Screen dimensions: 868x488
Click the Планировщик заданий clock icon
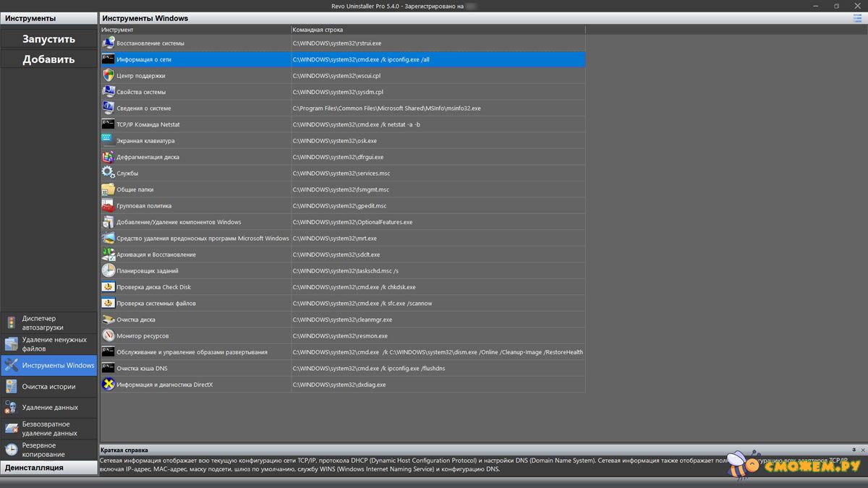pos(108,271)
